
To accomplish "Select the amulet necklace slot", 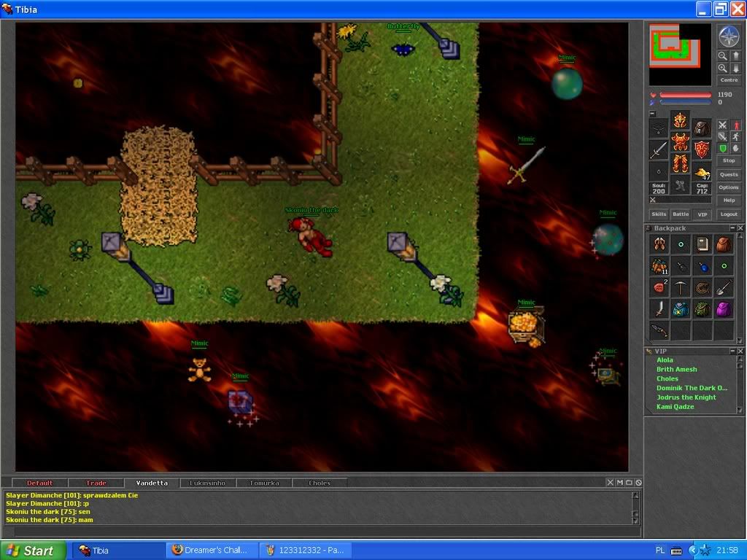I will pyautogui.click(x=659, y=128).
